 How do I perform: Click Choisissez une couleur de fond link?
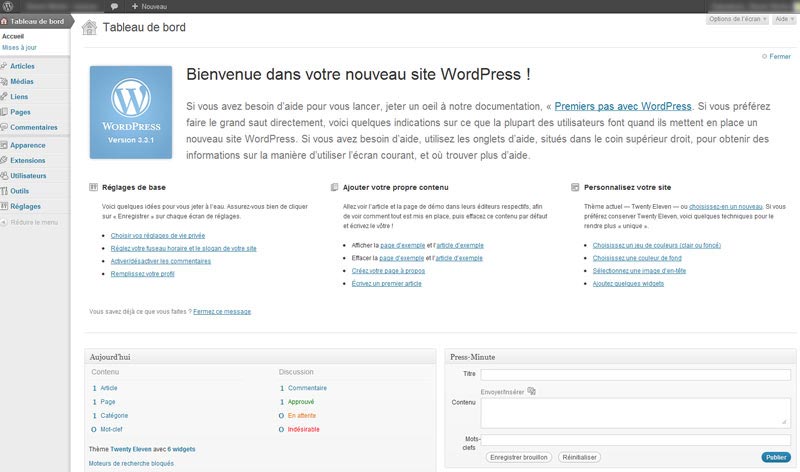637,258
